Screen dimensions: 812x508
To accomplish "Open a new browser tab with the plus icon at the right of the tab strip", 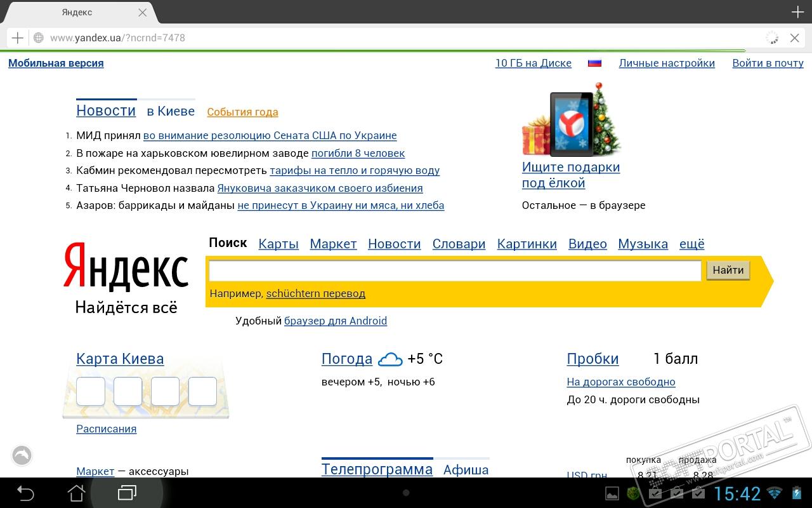I will point(797,12).
